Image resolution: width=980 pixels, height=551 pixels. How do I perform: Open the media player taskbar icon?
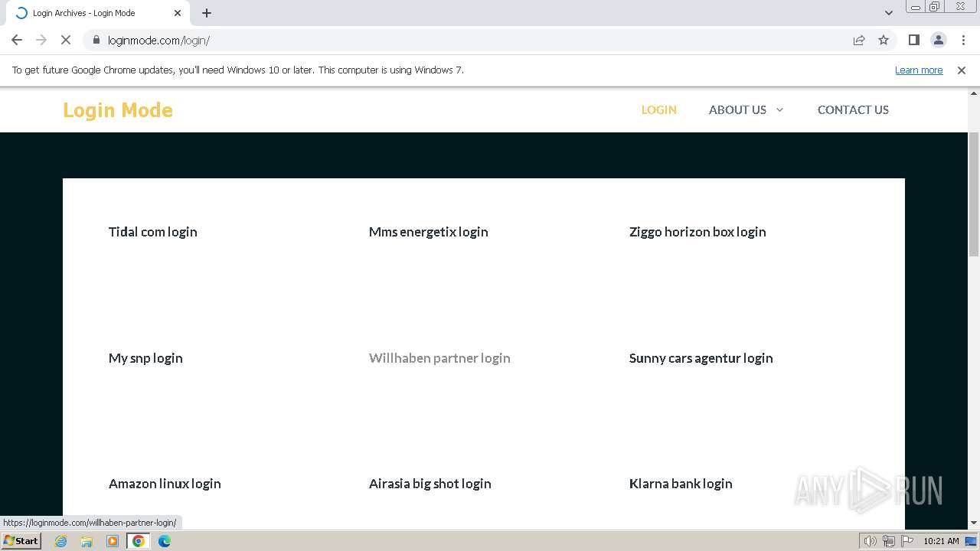pos(113,541)
